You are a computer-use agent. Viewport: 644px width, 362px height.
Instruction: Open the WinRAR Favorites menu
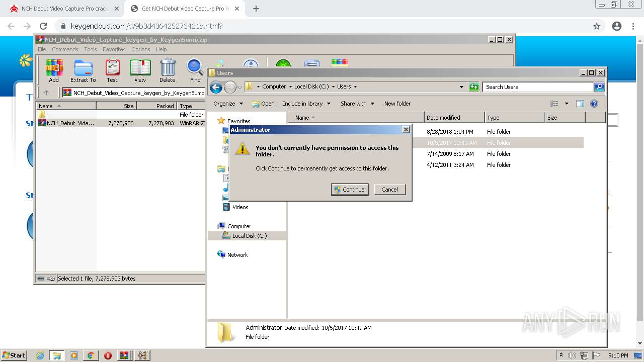click(114, 49)
